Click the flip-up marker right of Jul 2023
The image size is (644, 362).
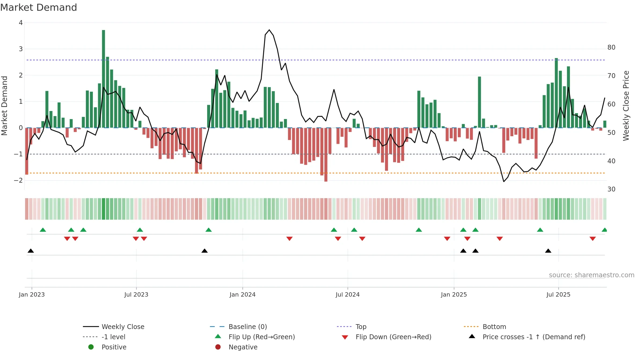point(140,230)
